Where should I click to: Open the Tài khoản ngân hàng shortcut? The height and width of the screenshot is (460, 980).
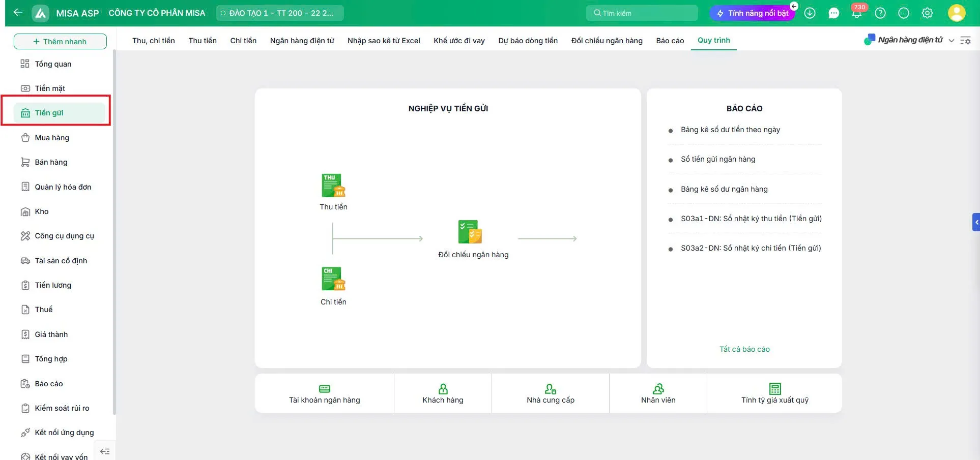[325, 393]
